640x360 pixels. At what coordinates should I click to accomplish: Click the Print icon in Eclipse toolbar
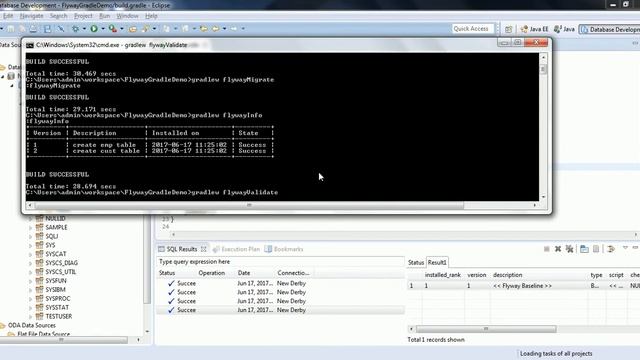[x=33, y=29]
